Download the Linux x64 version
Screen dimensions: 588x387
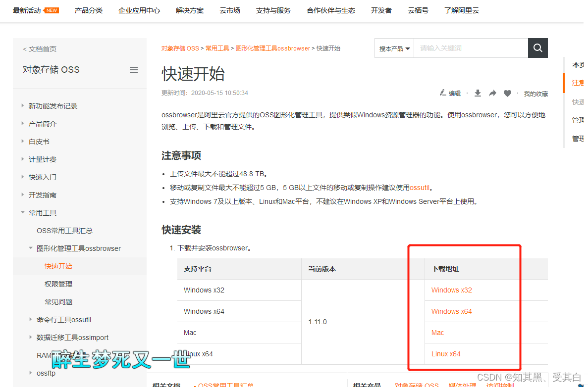pyautogui.click(x=446, y=354)
